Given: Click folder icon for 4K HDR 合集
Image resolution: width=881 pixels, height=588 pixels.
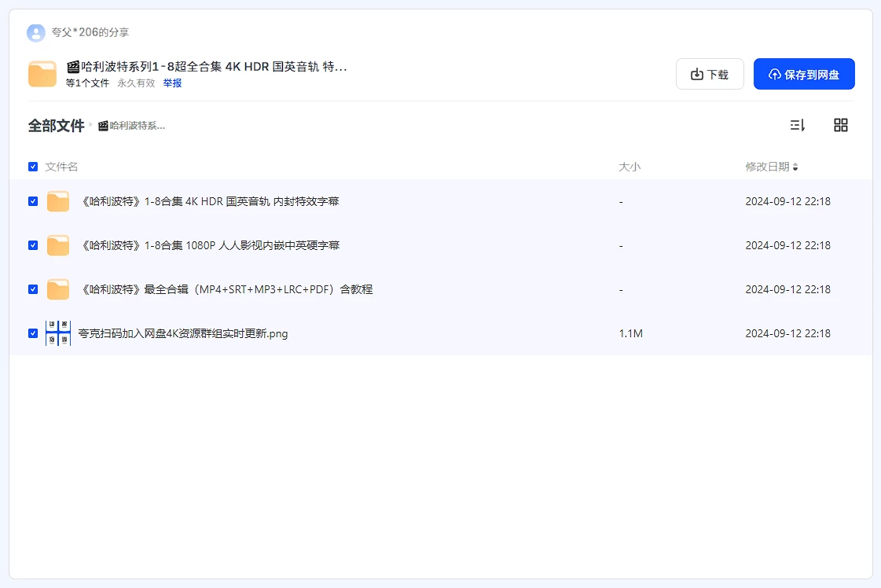Looking at the screenshot, I should [x=58, y=201].
